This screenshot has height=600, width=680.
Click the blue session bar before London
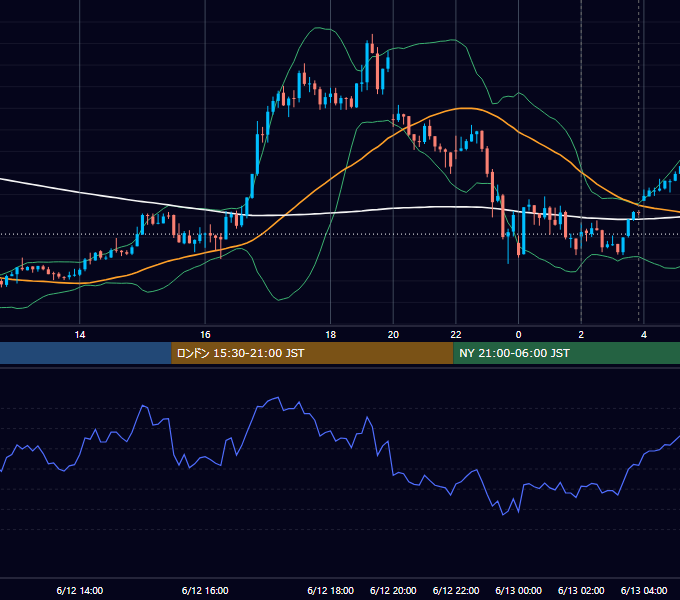pyautogui.click(x=86, y=353)
